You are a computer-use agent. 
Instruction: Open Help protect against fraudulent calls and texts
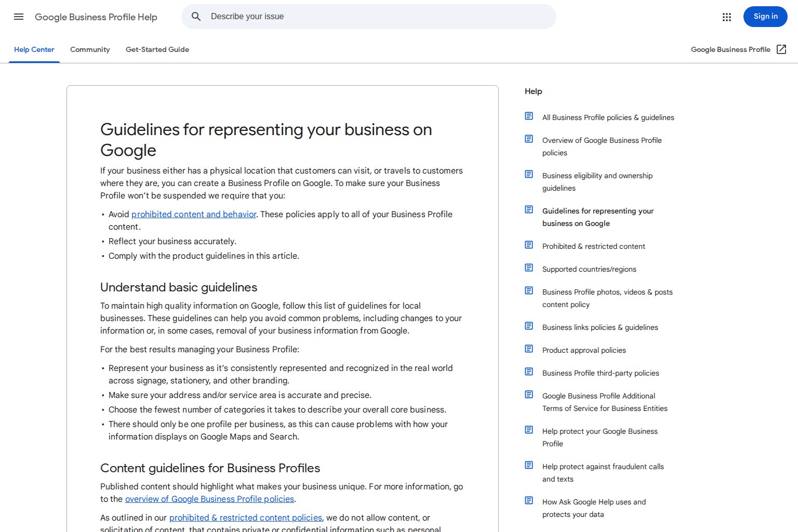(x=603, y=473)
